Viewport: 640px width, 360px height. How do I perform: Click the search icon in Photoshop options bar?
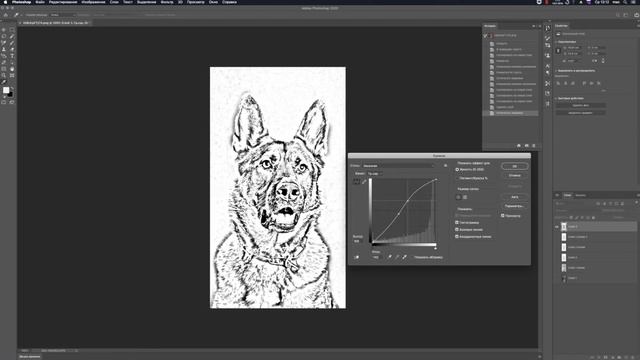tap(618, 15)
